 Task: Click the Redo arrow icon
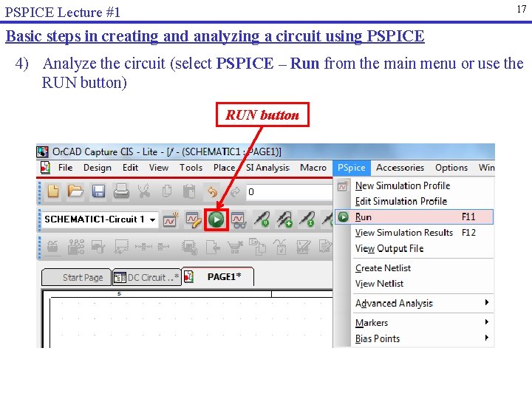[x=235, y=192]
